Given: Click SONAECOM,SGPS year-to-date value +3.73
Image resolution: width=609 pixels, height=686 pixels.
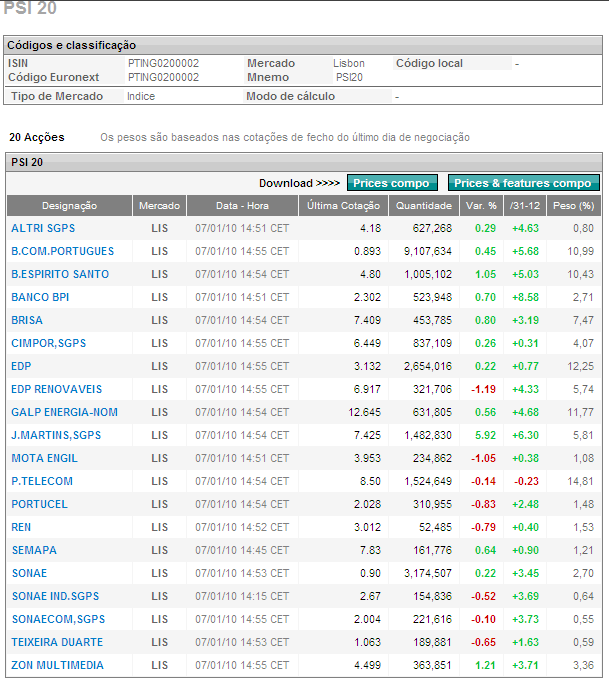Looking at the screenshot, I should click(525, 620).
